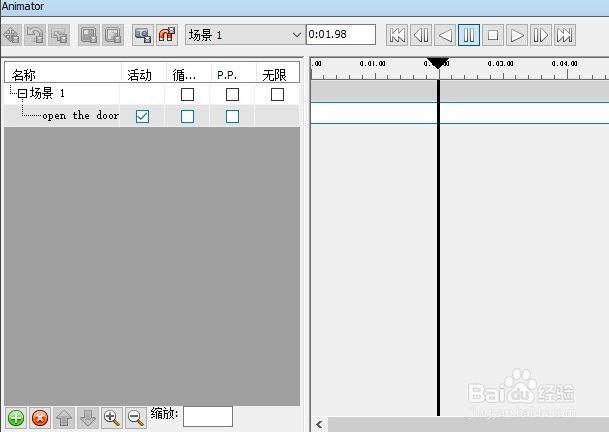Click the 0.01.00 mark on the ruler
This screenshot has height=432, width=609.
tap(372, 64)
